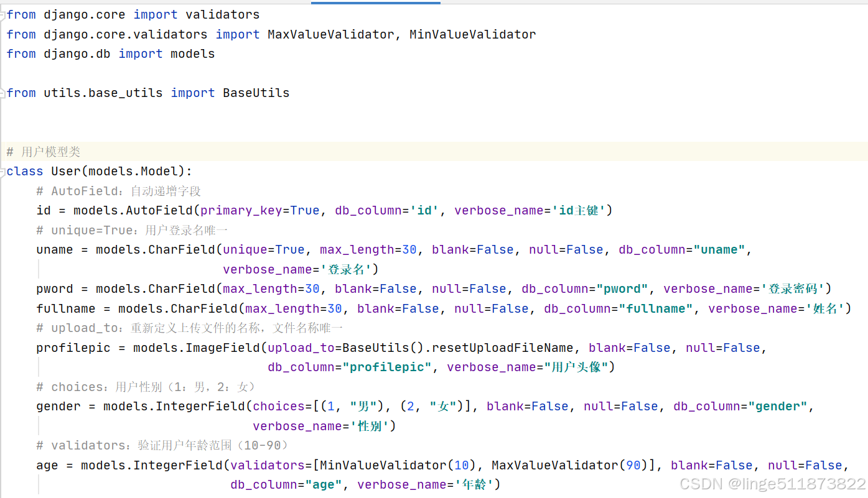Image resolution: width=868 pixels, height=498 pixels.
Task: Click the '姓名' verbose name string
Action: pyautogui.click(x=826, y=308)
